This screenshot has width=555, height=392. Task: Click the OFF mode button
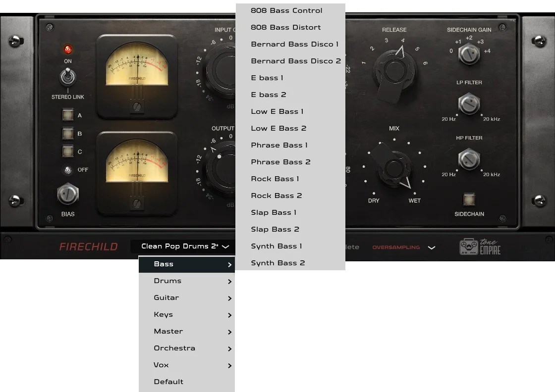coord(67,170)
